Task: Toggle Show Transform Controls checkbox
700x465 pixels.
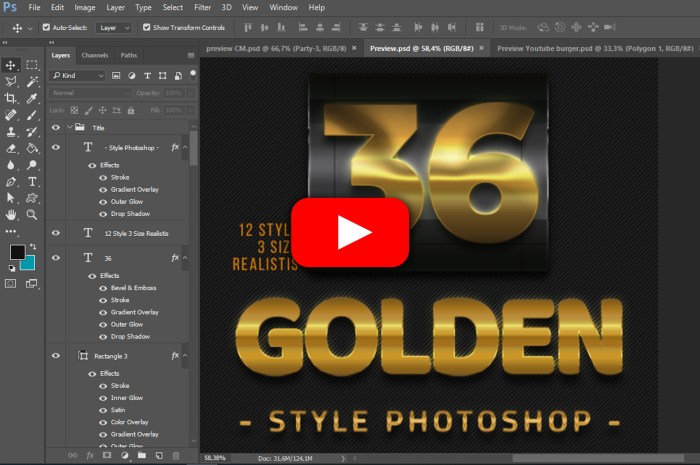Action: 147,27
